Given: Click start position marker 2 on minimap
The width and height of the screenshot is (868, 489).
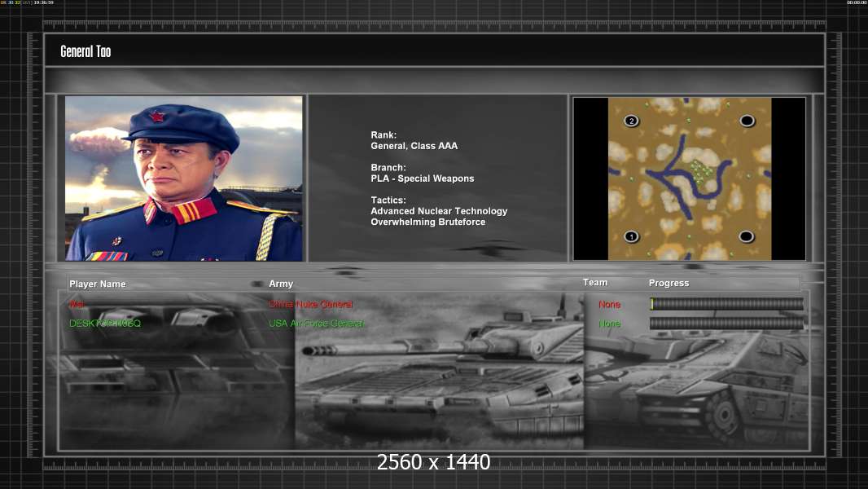Looking at the screenshot, I should 631,121.
